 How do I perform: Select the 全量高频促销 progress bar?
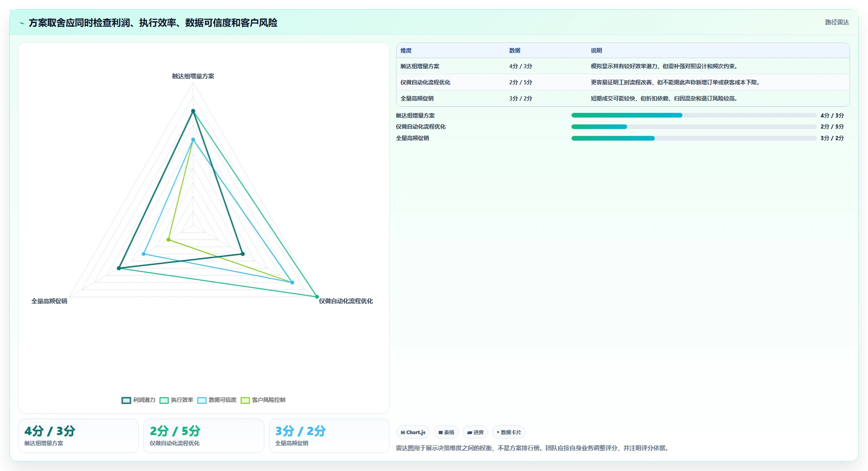pyautogui.click(x=694, y=138)
